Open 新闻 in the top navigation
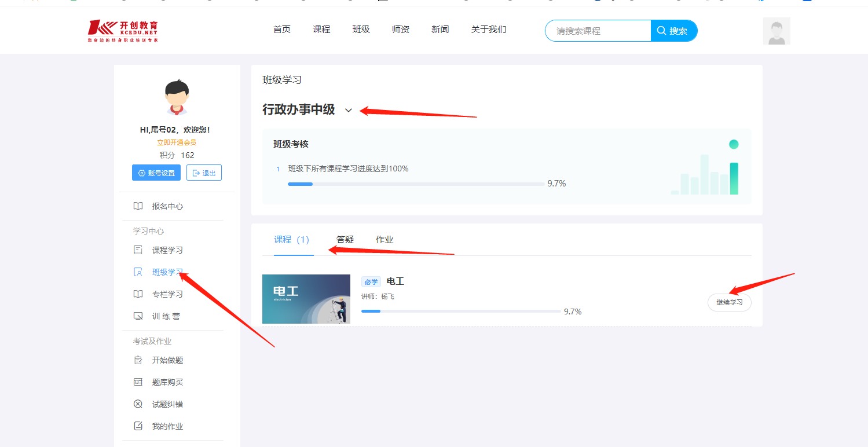 (440, 30)
